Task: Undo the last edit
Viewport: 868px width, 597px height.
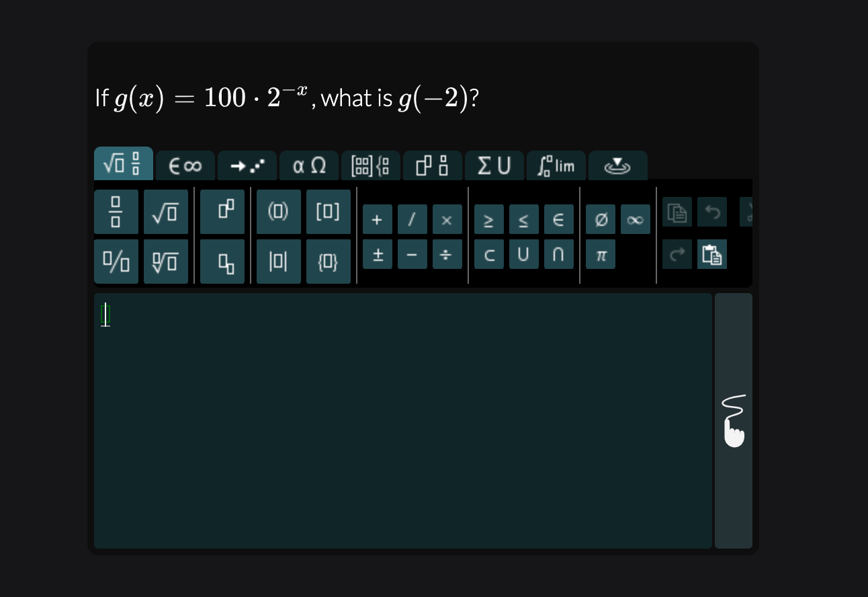Action: pyautogui.click(x=712, y=212)
